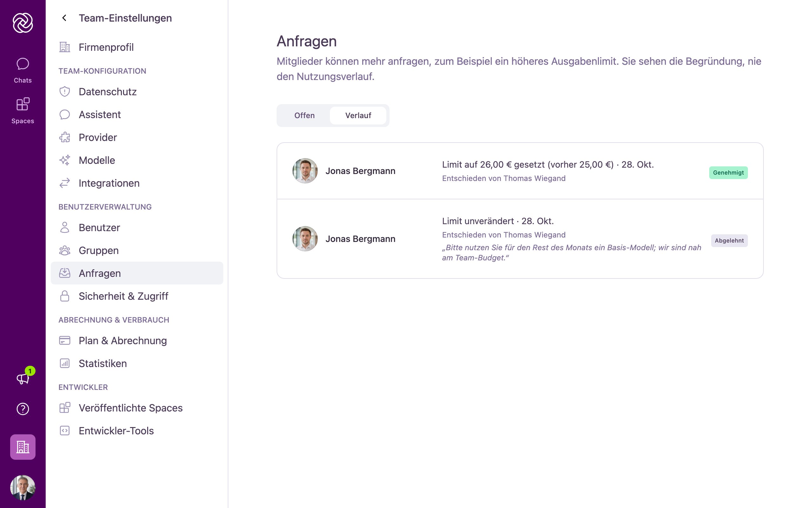Click 'Limit auf 26,00 € gesetzt' text

(x=494, y=165)
